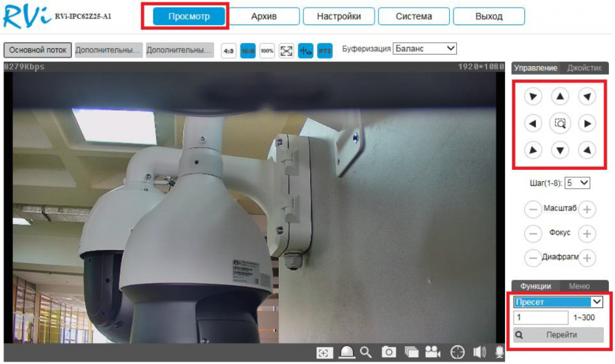Select the Основной поток stream button
615x364 pixels.
[x=38, y=50]
